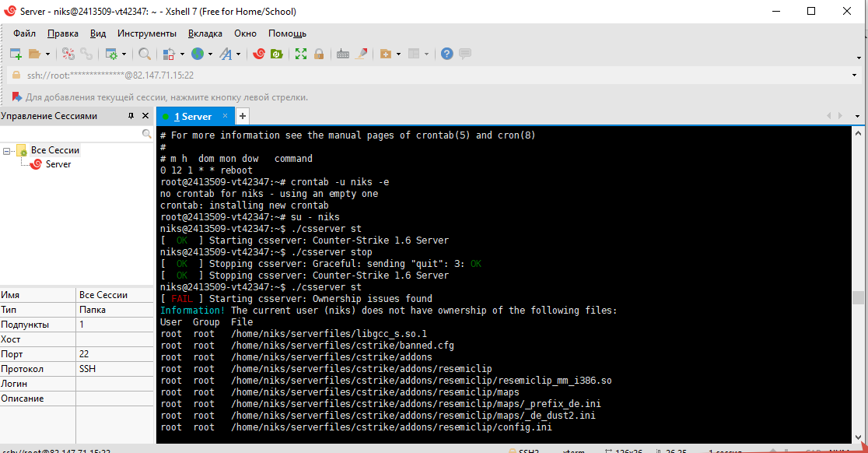Click the ssh address bar field

[x=435, y=75]
